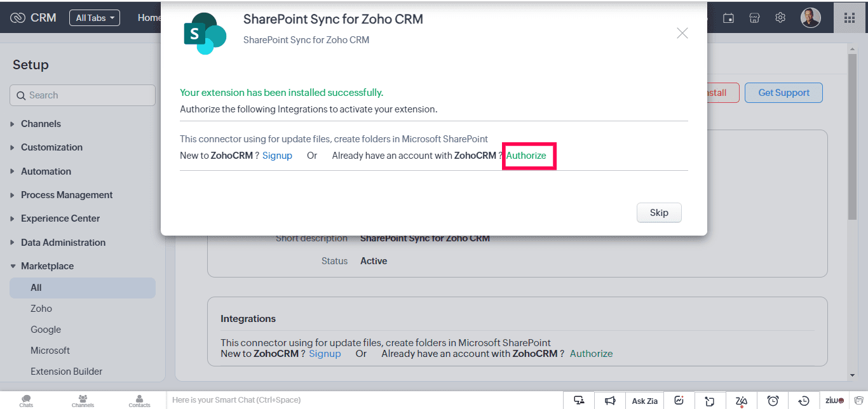Click the Get Support button
Screen dimensions: 868x409
[783, 93]
